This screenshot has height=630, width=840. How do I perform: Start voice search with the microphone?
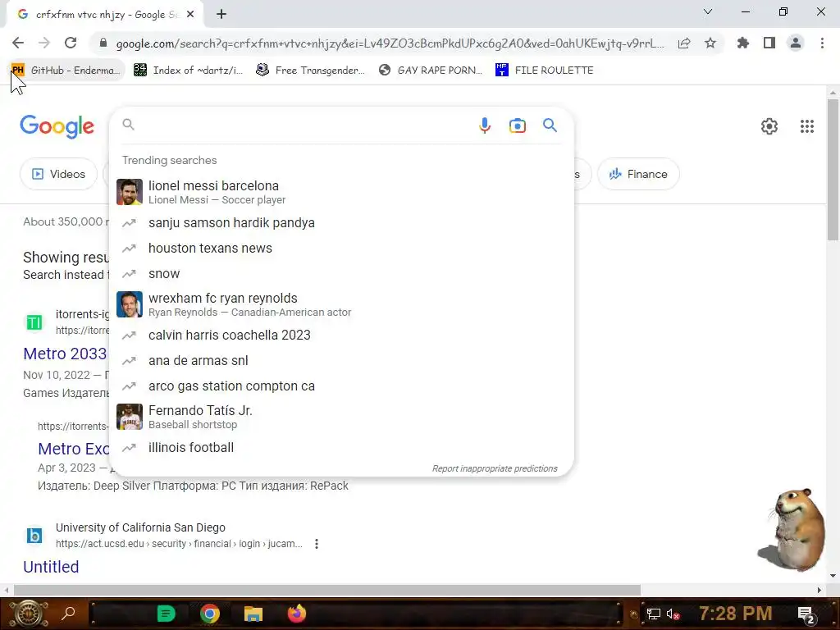(x=484, y=126)
